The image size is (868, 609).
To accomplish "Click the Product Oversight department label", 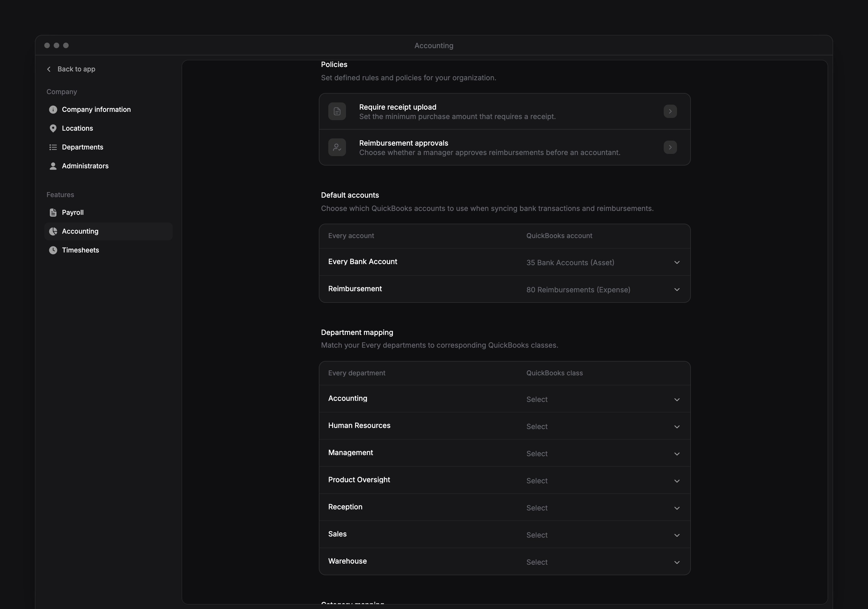I will [359, 480].
